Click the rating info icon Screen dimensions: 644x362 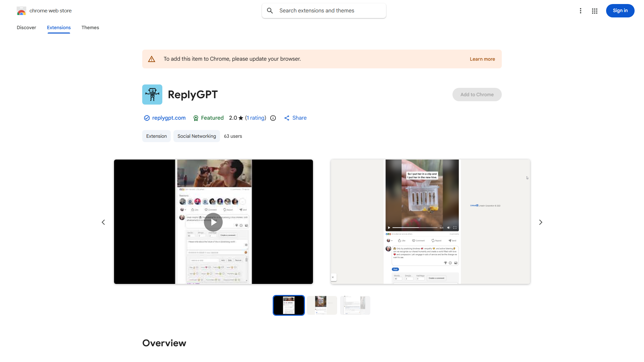pos(273,118)
